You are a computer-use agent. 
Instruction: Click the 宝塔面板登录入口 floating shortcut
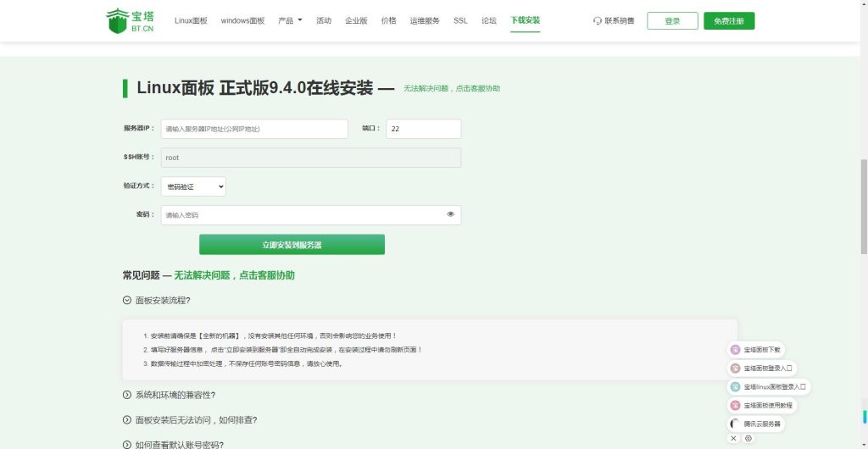(x=762, y=369)
